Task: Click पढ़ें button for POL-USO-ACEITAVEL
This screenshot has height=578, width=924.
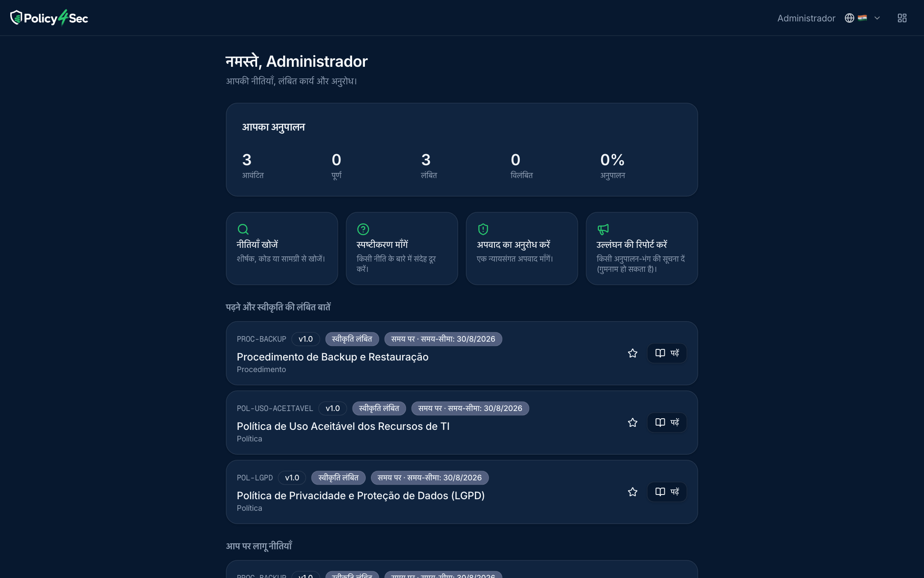Action: click(667, 423)
